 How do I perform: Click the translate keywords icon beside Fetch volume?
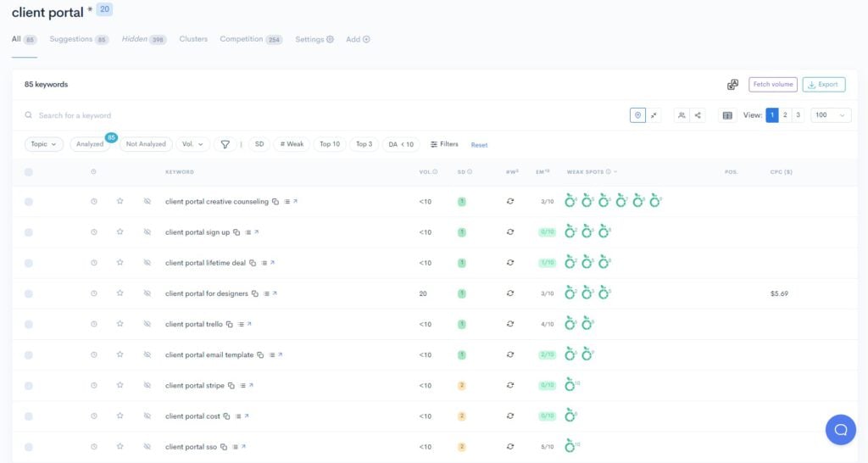coord(732,85)
